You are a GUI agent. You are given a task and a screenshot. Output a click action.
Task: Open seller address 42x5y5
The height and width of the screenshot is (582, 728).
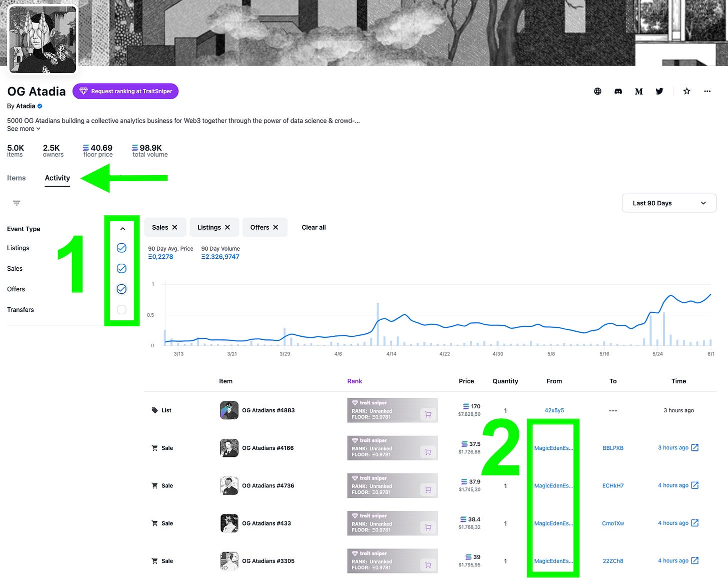[x=554, y=410]
